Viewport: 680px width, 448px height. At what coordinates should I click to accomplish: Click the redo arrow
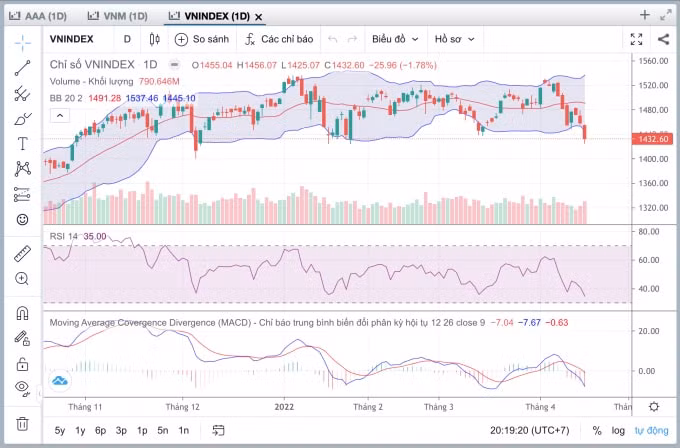[x=352, y=39]
